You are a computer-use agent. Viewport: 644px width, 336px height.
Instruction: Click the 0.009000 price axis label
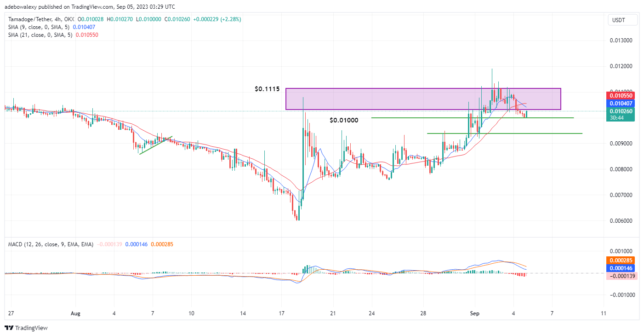[621, 144]
